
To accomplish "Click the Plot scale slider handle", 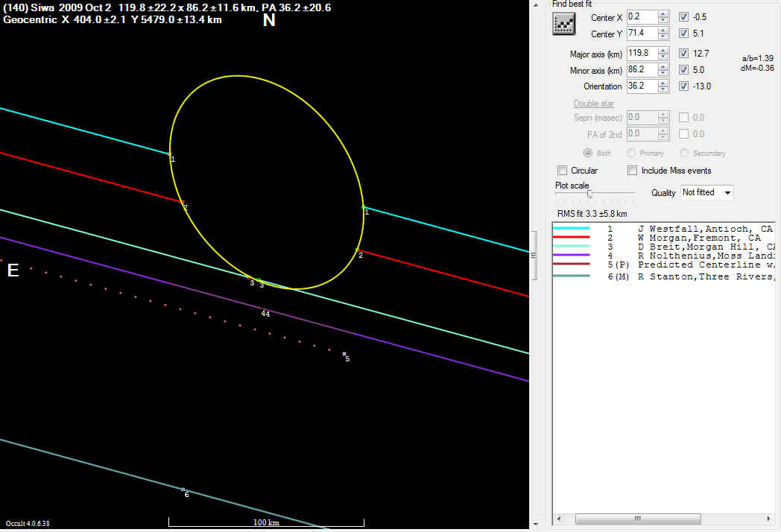I will tap(589, 194).
